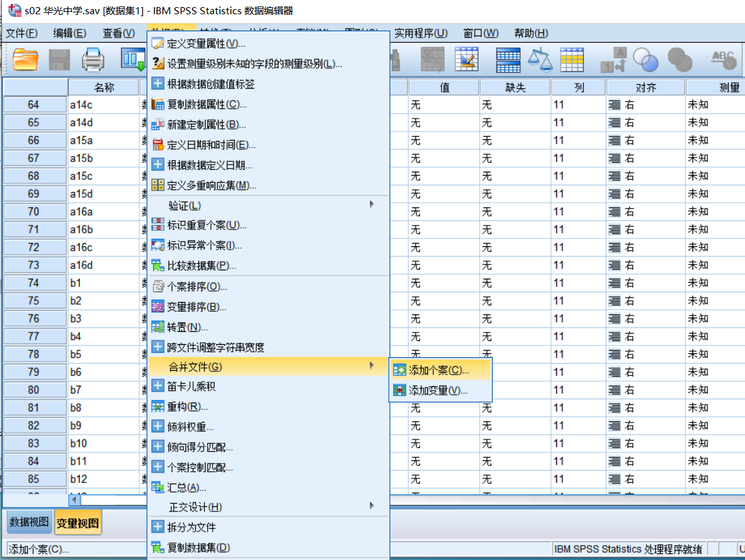Select 拆分为文件 menu item

click(x=268, y=527)
